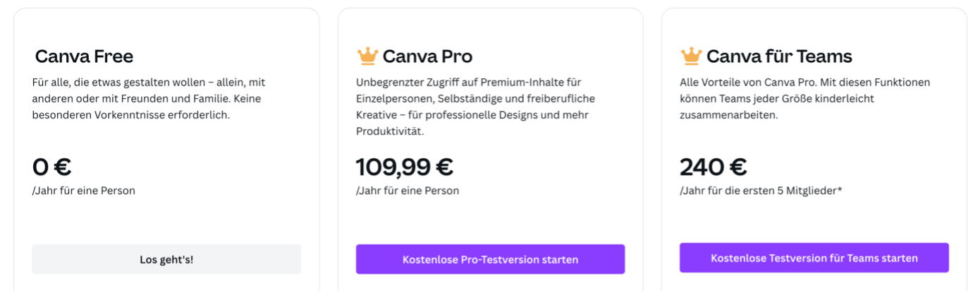The width and height of the screenshot is (980, 293).
Task: Click "/Jahr für eine Person" under 0 €
Action: tap(84, 191)
